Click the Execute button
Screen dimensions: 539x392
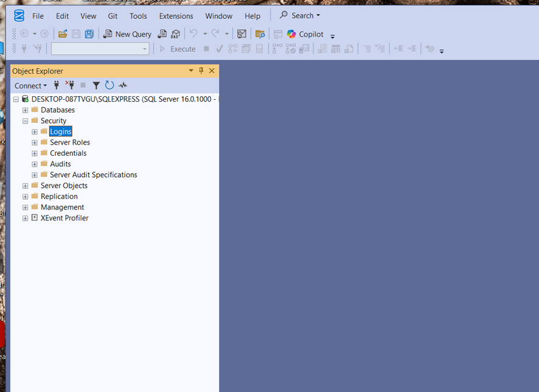tap(178, 49)
